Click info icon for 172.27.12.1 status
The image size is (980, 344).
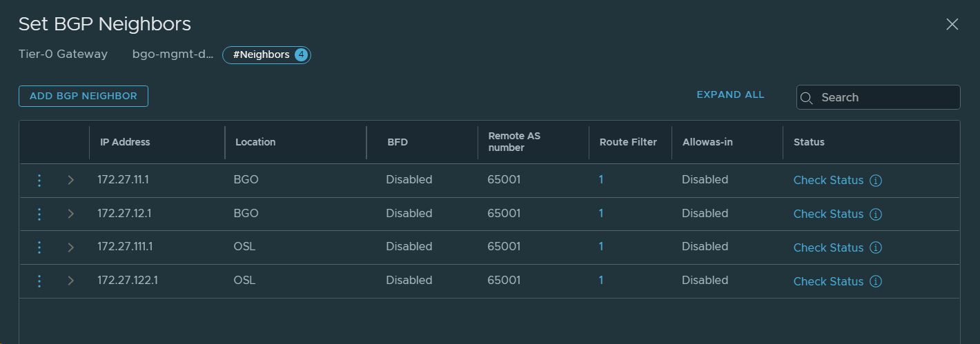(876, 214)
